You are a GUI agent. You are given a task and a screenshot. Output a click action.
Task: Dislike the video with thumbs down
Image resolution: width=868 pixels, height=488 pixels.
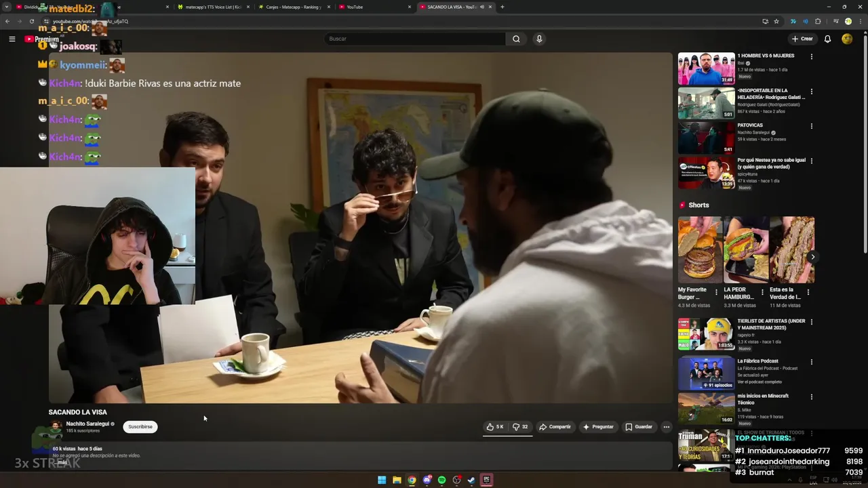[520, 427]
